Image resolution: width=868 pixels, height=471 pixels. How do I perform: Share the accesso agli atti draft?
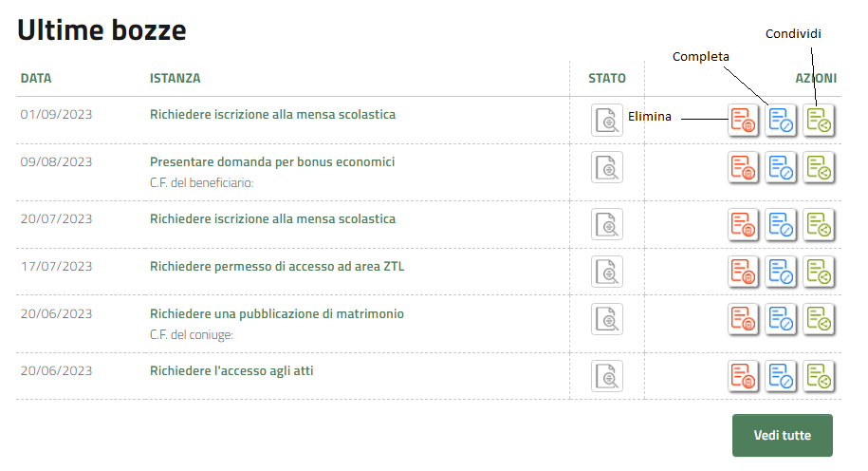(x=819, y=376)
